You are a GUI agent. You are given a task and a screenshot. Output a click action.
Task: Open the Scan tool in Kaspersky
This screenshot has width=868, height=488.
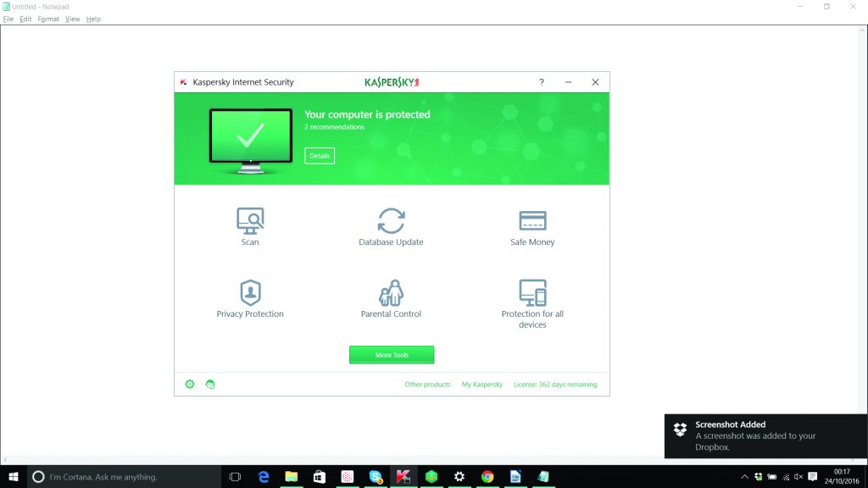pyautogui.click(x=250, y=226)
